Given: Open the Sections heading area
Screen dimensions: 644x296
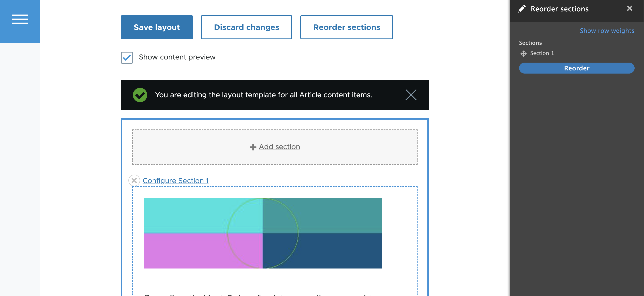Looking at the screenshot, I should coord(530,43).
